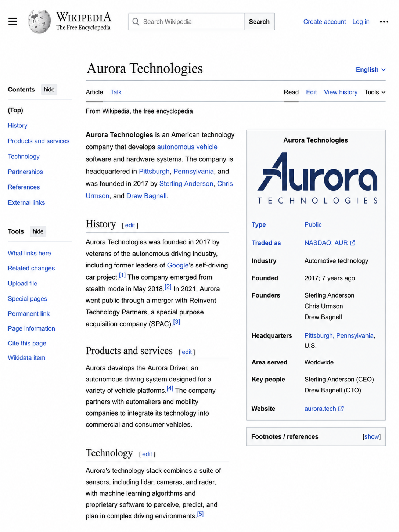Viewport: 399px width, 532px height.
Task: Click citation footnote [2]
Action: [x=168, y=287]
